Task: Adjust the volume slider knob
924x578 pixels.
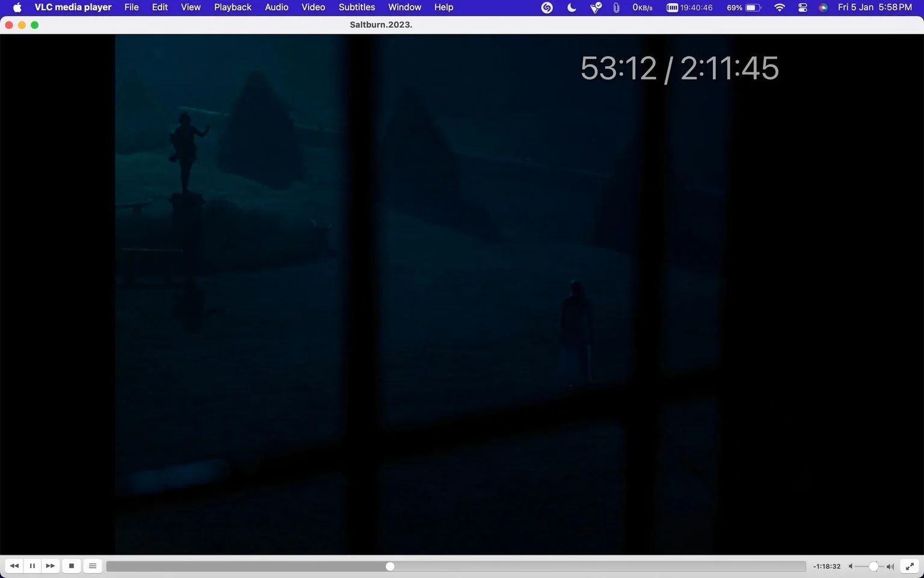Action: click(873, 567)
